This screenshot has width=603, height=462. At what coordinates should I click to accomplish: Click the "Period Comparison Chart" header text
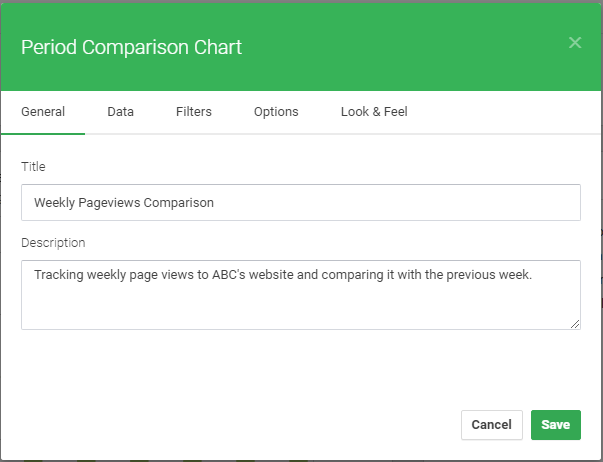(131, 46)
